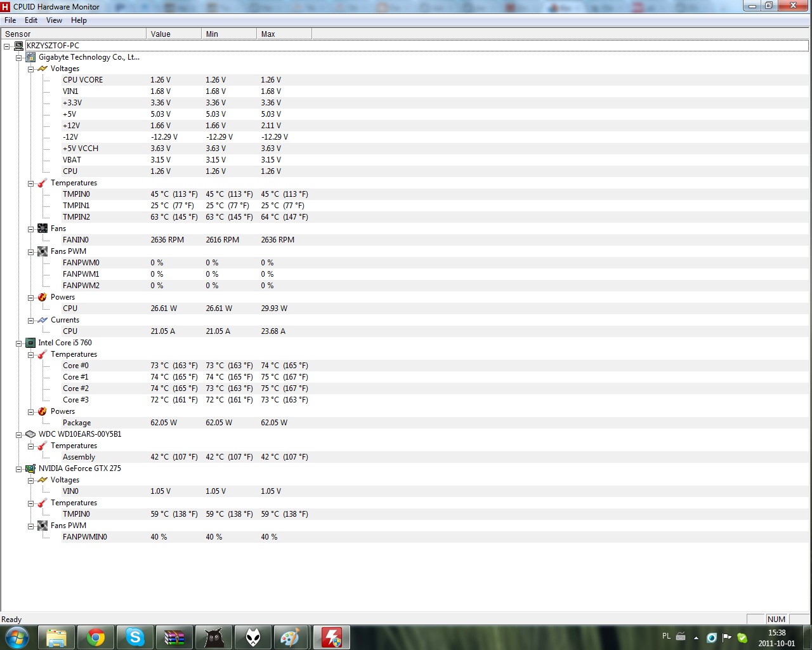Screen dimensions: 812x650
Task: Collapse the Gigabyte Voltages group
Action: click(x=30, y=69)
